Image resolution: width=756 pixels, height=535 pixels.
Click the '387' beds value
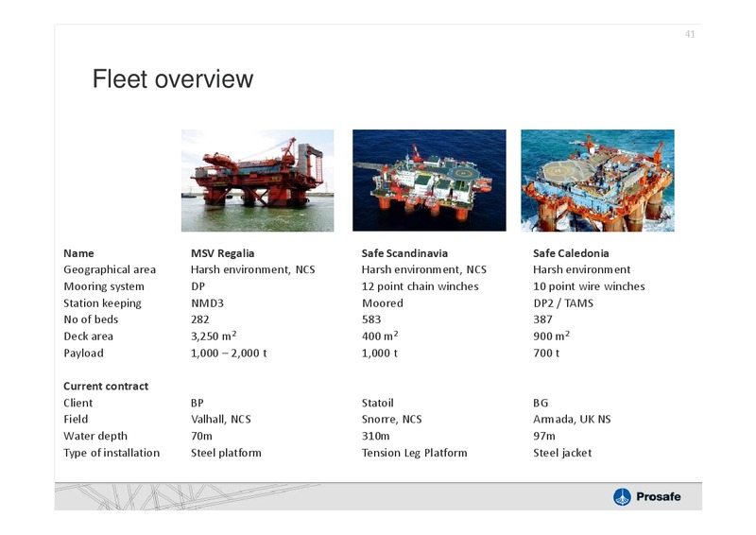542,319
